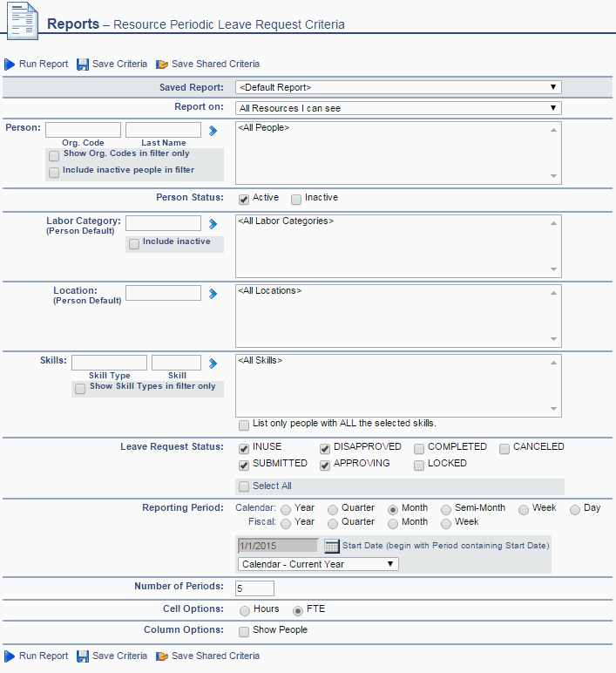Click the locations list scroll-down arrow
Viewport: 616px width, 673px height.
[554, 339]
